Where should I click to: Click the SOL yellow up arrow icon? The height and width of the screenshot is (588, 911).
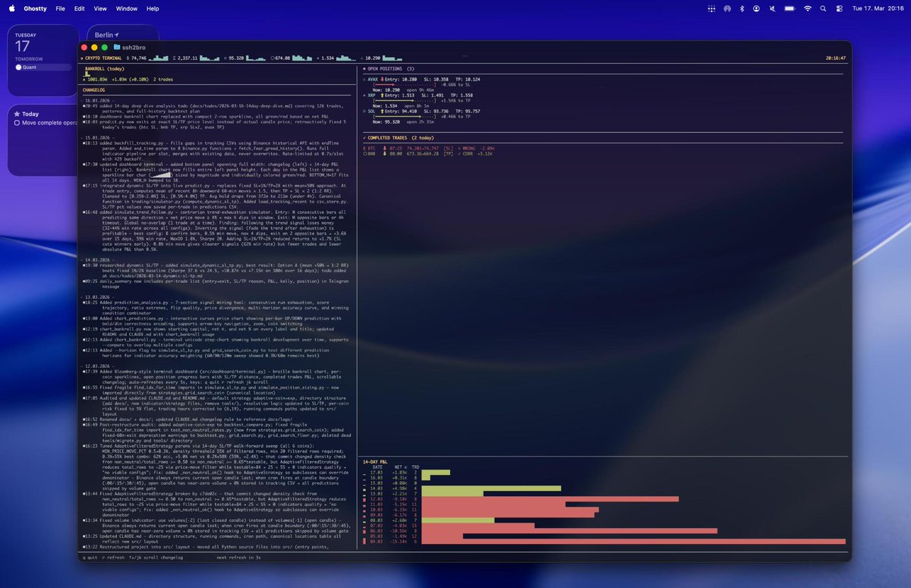point(382,110)
